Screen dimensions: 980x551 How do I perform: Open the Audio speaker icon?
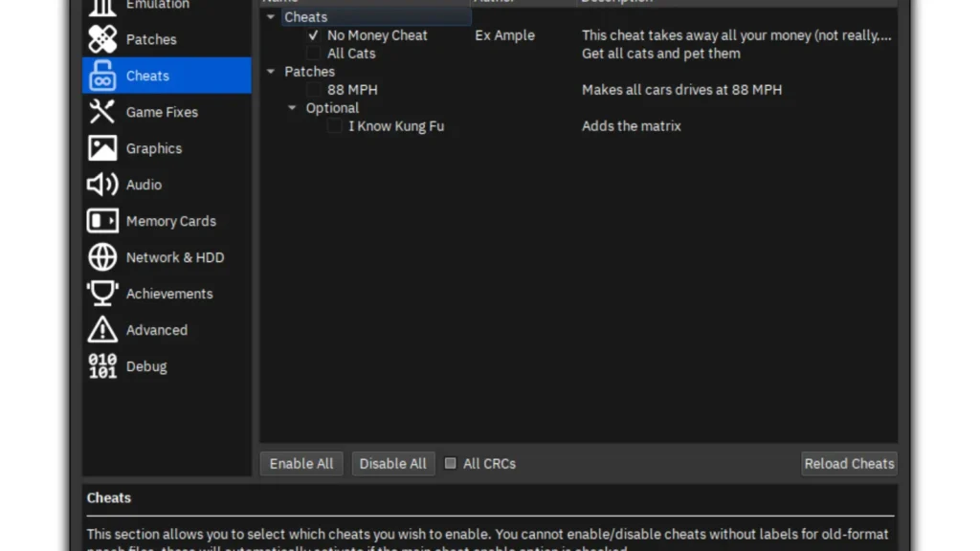pos(102,185)
